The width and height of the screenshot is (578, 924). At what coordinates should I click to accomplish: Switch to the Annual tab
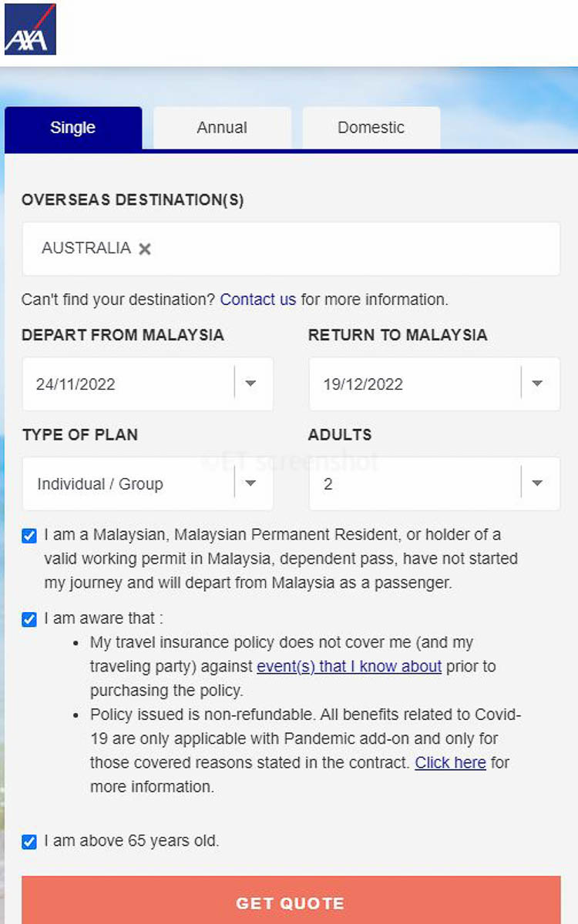point(222,128)
